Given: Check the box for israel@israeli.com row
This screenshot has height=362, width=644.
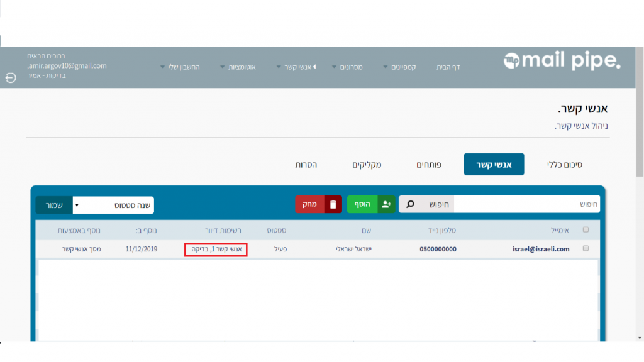Looking at the screenshot, I should coord(586,249).
